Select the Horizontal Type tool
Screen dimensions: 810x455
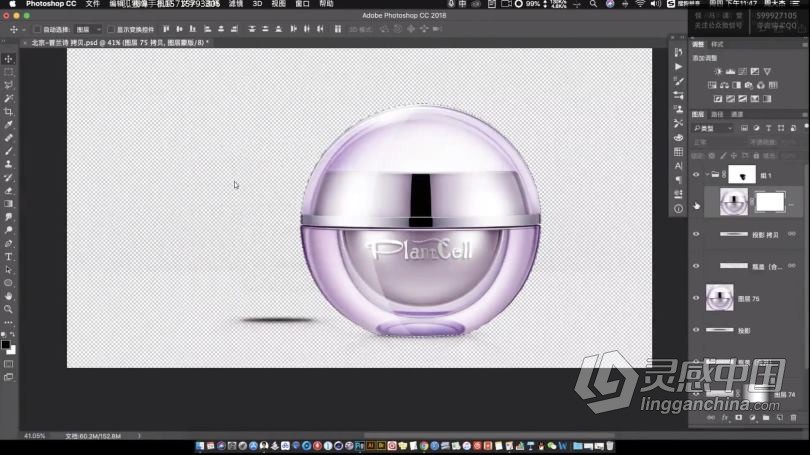8,257
